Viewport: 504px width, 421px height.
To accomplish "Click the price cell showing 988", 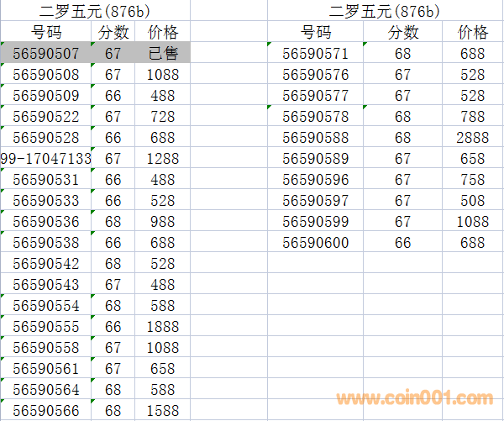I will 162,222.
